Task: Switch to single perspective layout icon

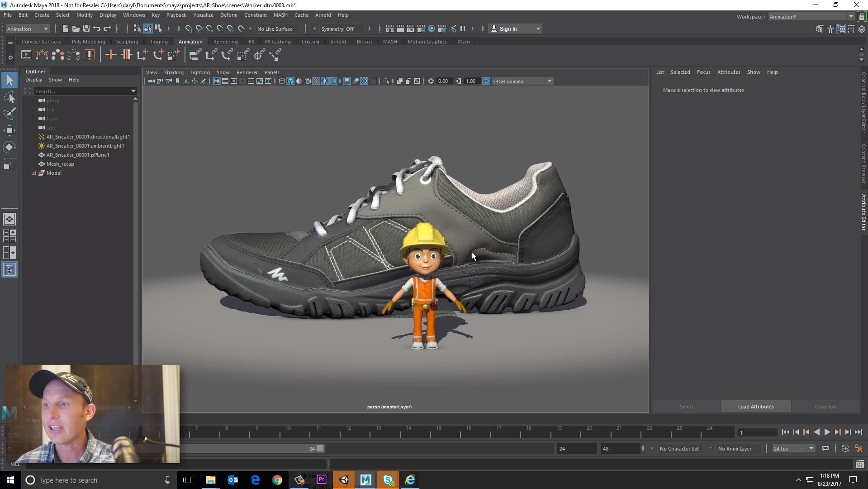Action: tap(9, 219)
